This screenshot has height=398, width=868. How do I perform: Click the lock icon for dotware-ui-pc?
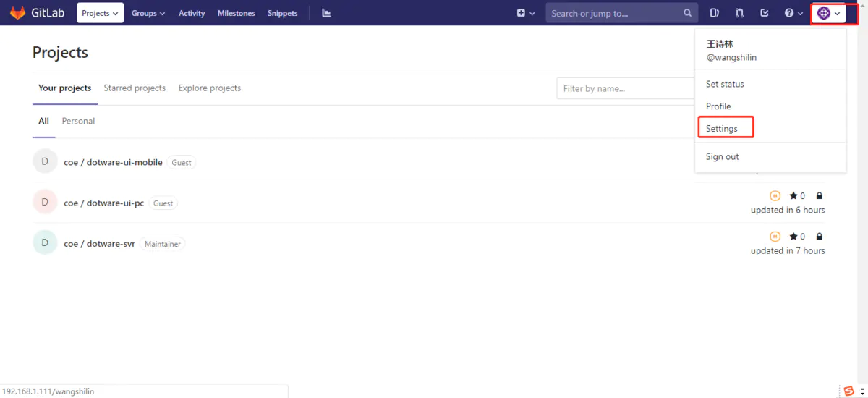pyautogui.click(x=820, y=195)
